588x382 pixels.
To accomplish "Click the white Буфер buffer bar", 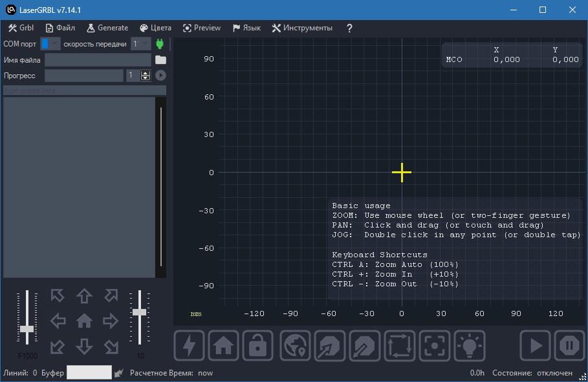I will 89,373.
